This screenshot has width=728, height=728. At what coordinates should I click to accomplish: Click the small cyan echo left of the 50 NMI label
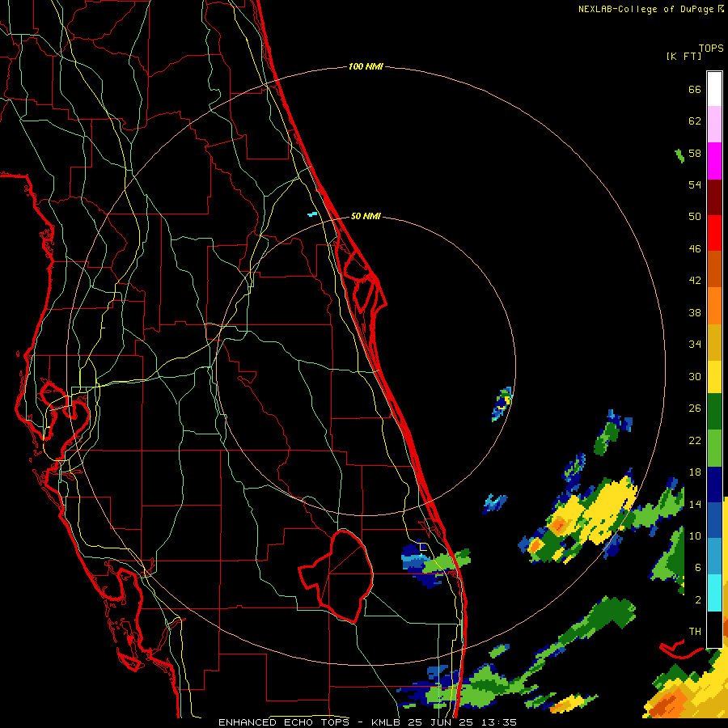312,214
